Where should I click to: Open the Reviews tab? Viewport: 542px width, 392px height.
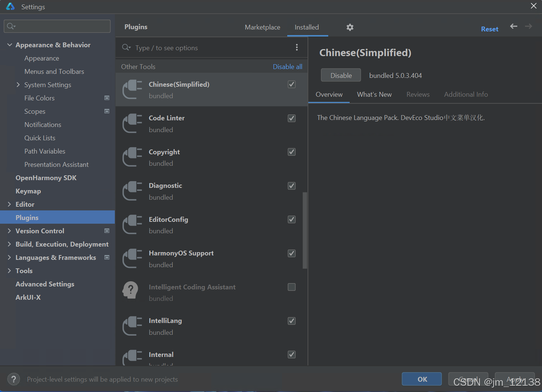[418, 94]
